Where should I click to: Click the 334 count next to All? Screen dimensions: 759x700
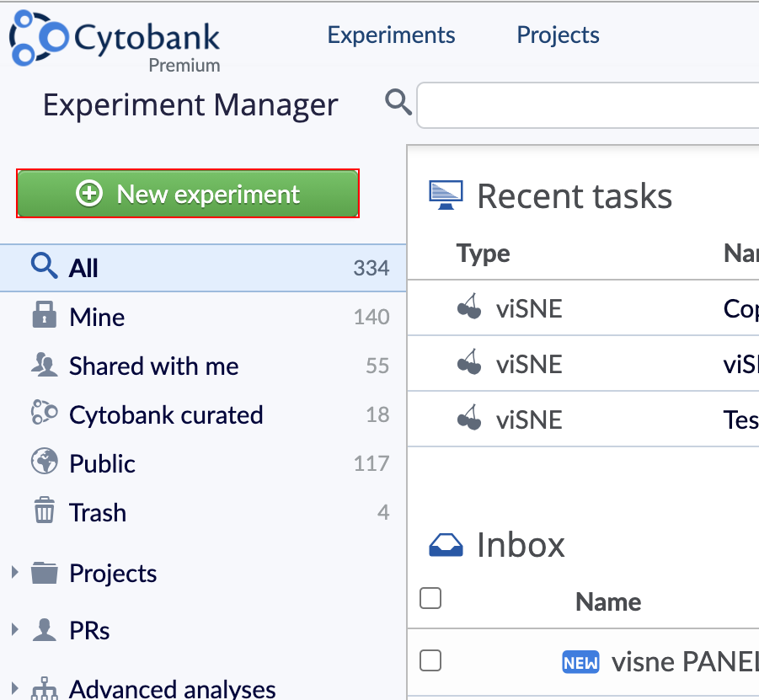(371, 268)
